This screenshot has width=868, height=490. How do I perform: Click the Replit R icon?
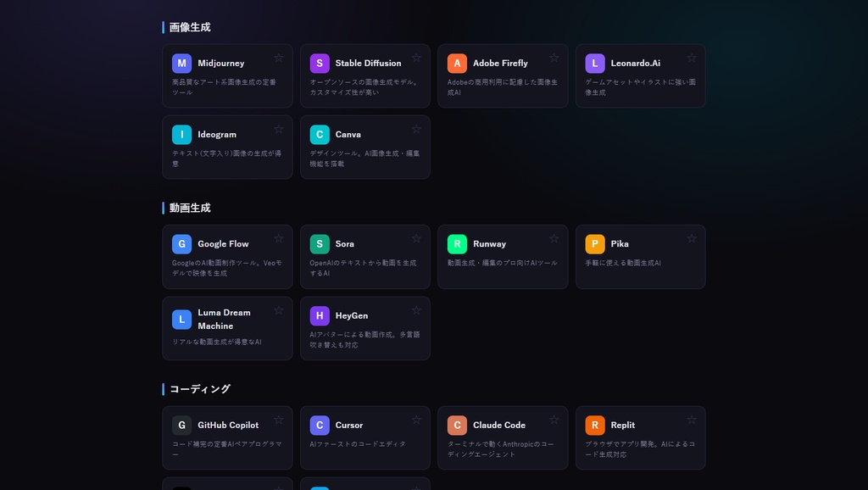coord(595,426)
